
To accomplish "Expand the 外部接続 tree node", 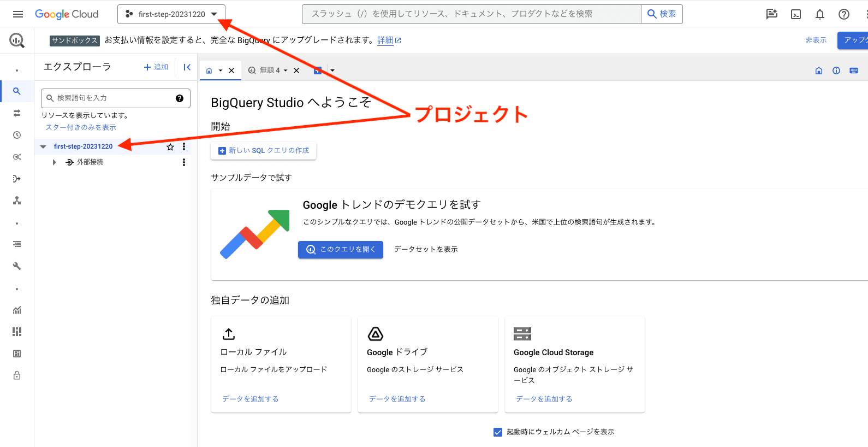I will coord(54,162).
